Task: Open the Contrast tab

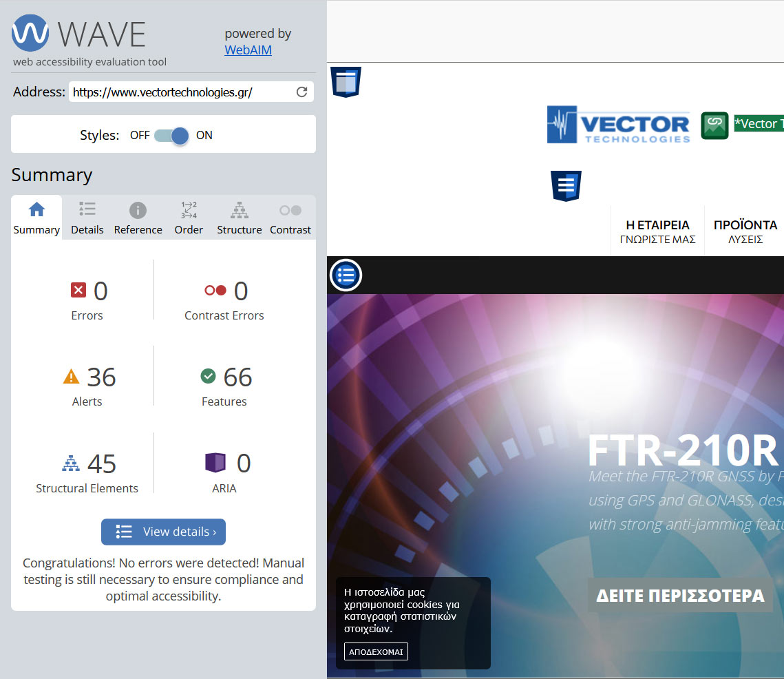Action: 290,218
